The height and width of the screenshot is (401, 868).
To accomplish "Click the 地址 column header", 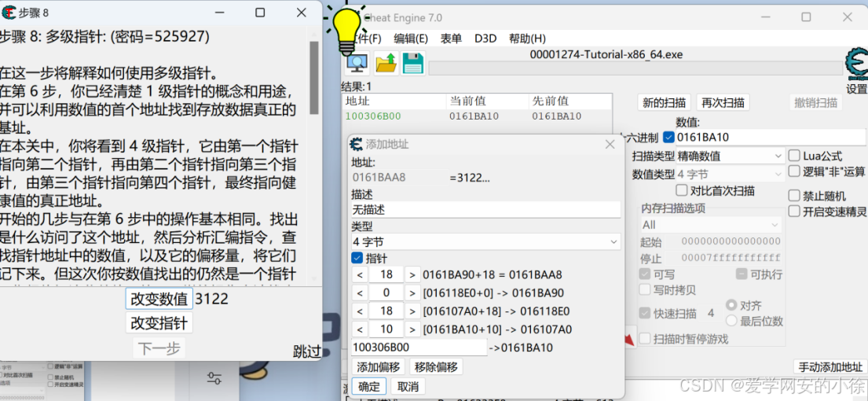I will (x=394, y=101).
